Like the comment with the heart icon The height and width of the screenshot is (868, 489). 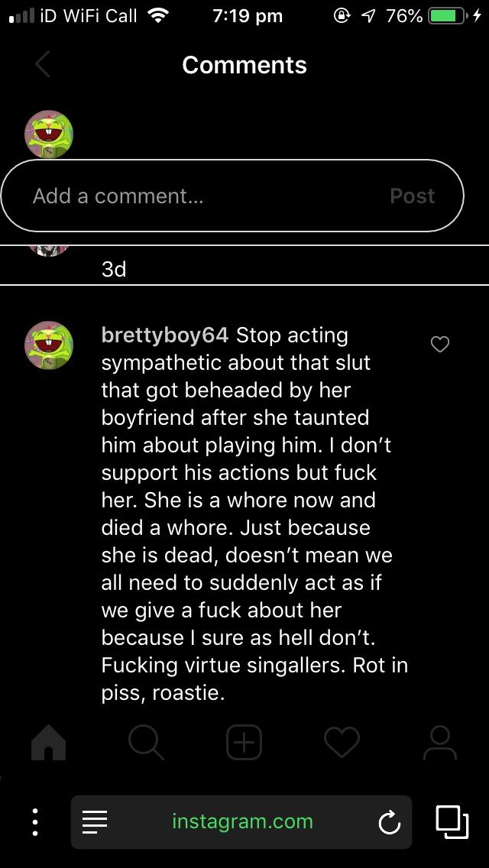pyautogui.click(x=440, y=345)
